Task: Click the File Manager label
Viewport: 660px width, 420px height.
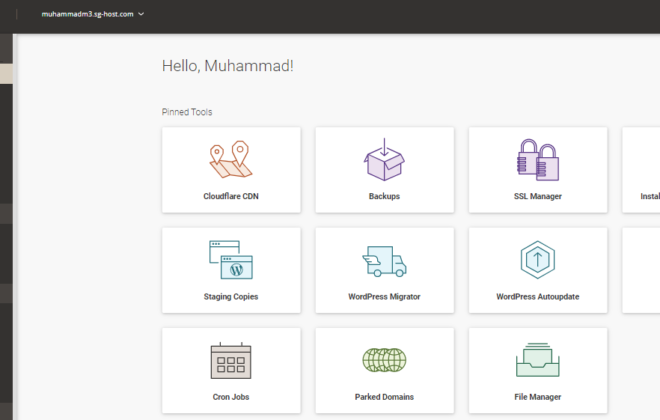Action: [x=538, y=397]
